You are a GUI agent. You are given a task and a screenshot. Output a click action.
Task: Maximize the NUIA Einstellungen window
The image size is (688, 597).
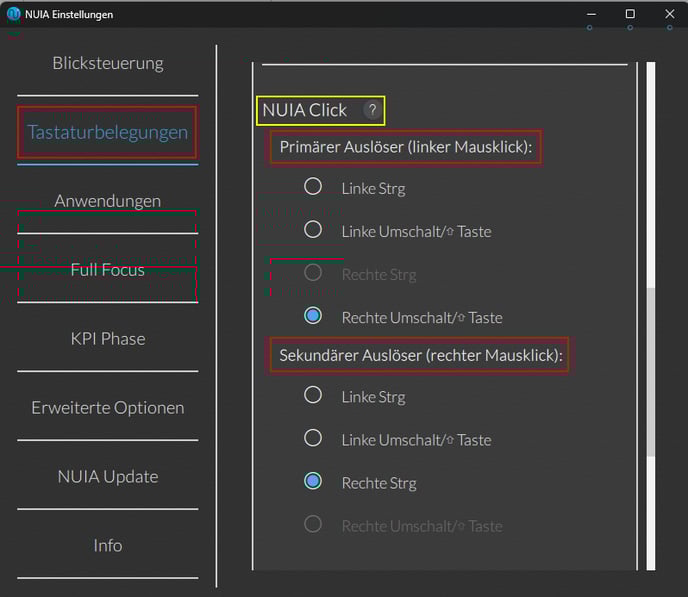point(630,14)
